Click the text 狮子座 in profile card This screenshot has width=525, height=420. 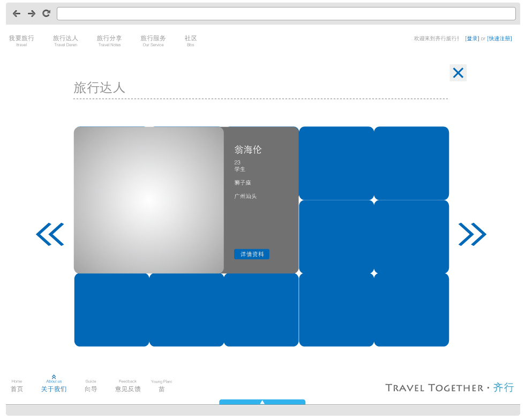pos(242,183)
